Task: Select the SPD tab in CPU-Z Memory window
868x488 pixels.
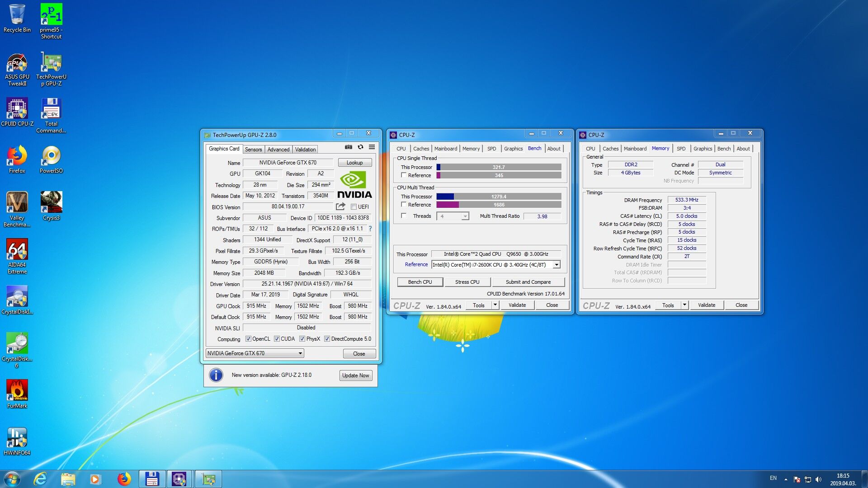Action: coord(681,149)
